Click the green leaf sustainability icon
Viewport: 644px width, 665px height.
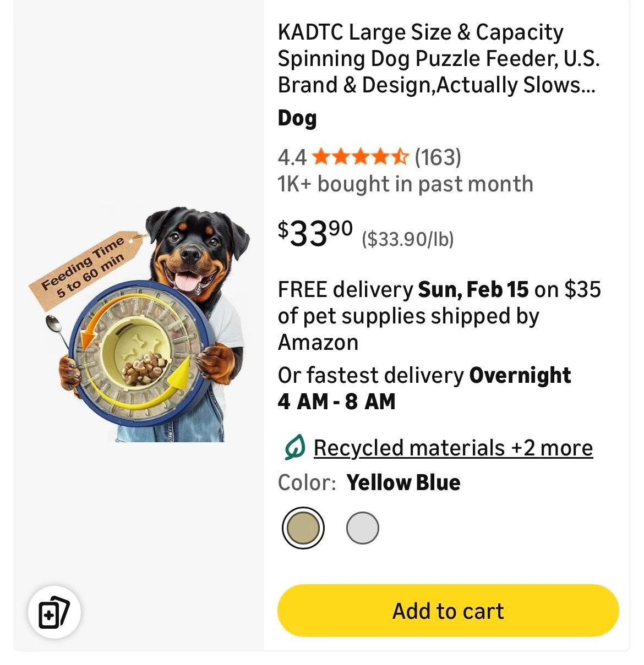(294, 448)
